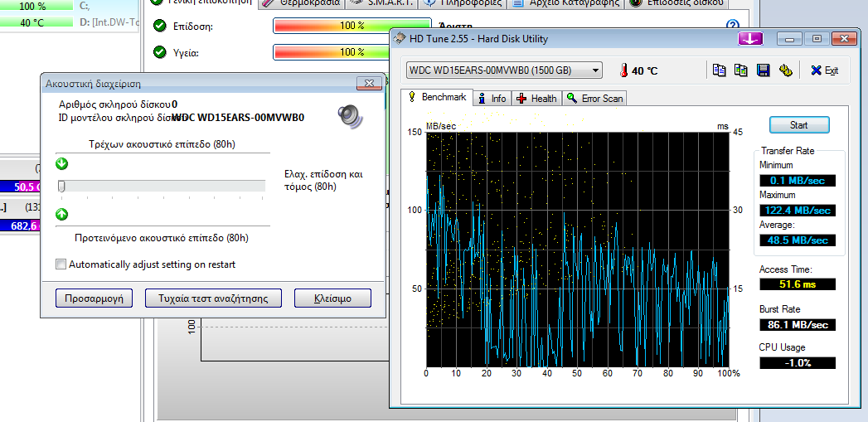Click the Τρέχων ακουστικό επίπεδο (80h) label
Image resolution: width=868 pixels, height=422 pixels.
click(x=162, y=144)
